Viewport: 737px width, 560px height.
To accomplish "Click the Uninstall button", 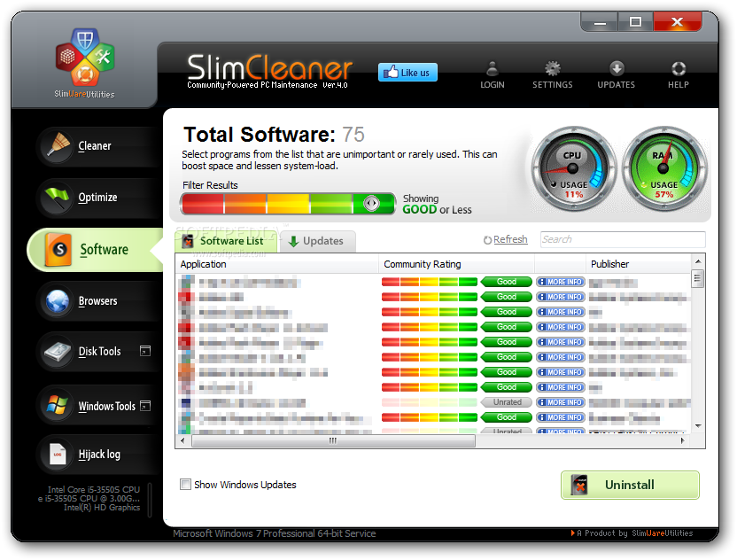I will 630,485.
